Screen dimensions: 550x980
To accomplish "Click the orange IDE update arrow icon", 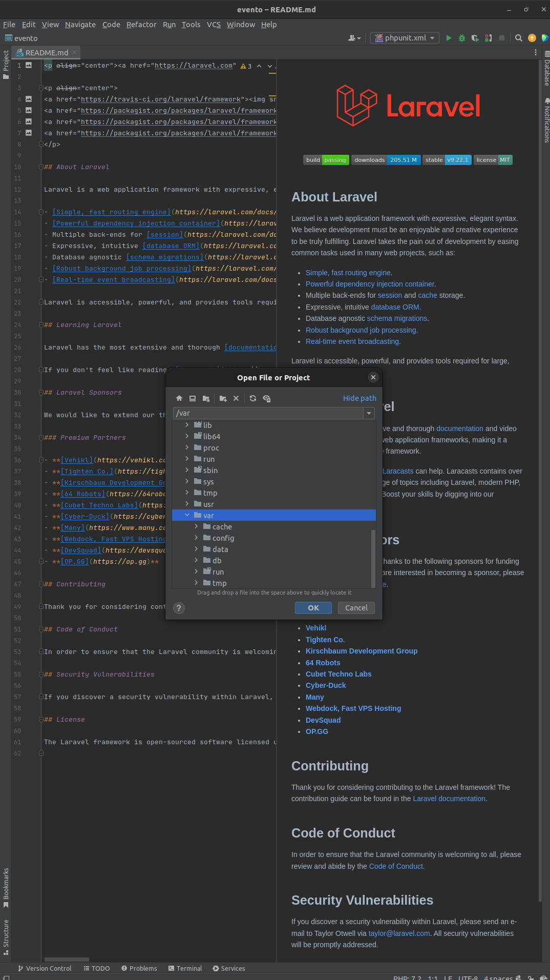I will 532,38.
